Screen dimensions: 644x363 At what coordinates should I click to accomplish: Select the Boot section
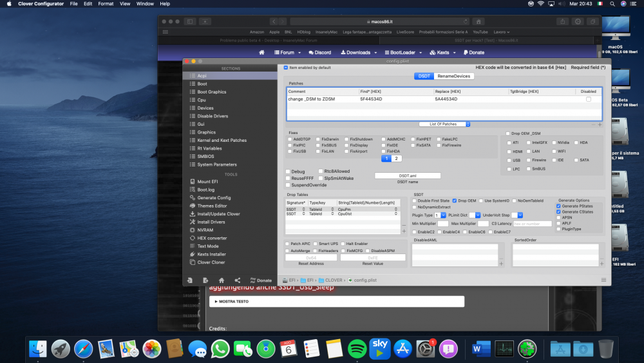click(x=202, y=84)
